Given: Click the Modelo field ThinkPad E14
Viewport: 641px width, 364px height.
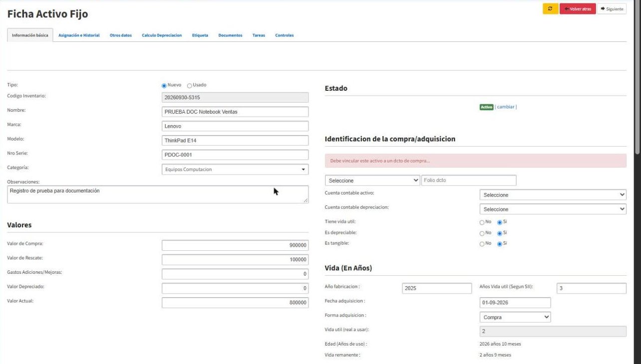Looking at the screenshot, I should click(235, 141).
